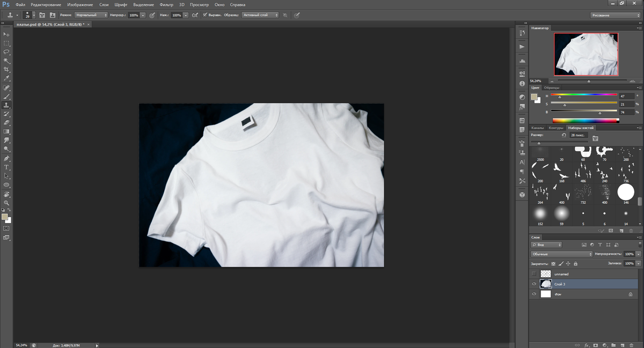
Task: Open the Заливка fill dropdown arrow
Action: pyautogui.click(x=638, y=264)
